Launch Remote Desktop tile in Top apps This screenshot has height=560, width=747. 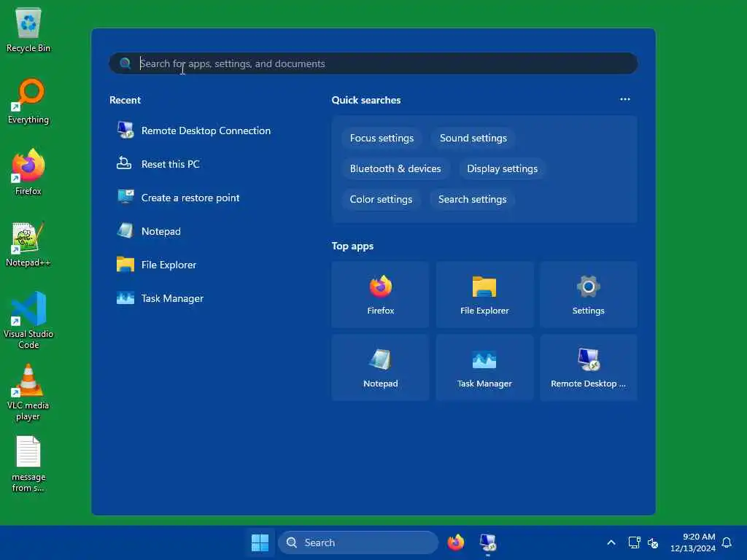click(589, 367)
